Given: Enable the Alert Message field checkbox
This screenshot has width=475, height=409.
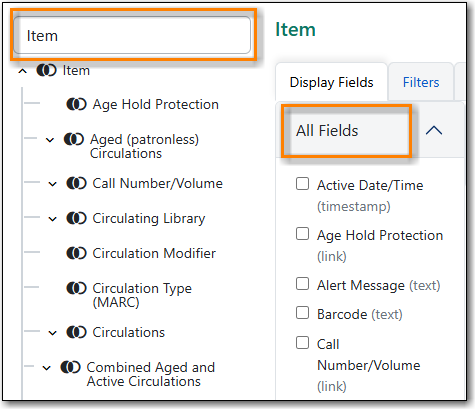Looking at the screenshot, I should pos(302,284).
